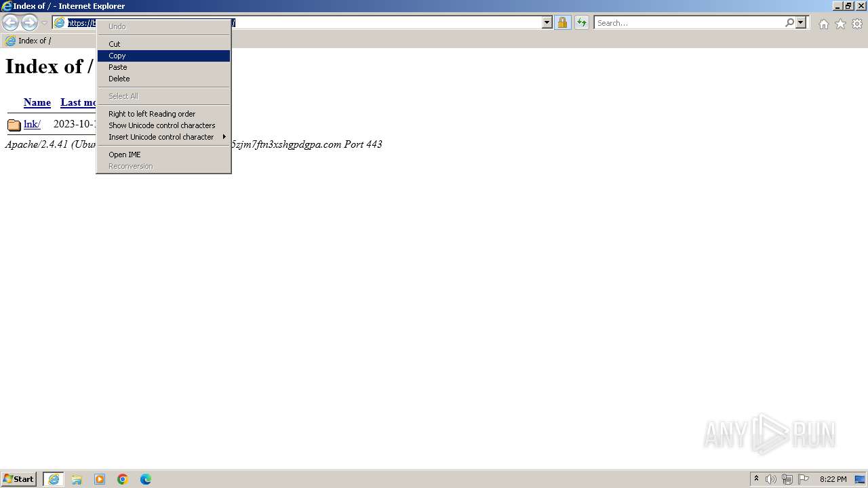Viewport: 868px width, 488px height.
Task: Select 'Right to left Reading order'
Action: pos(163,114)
